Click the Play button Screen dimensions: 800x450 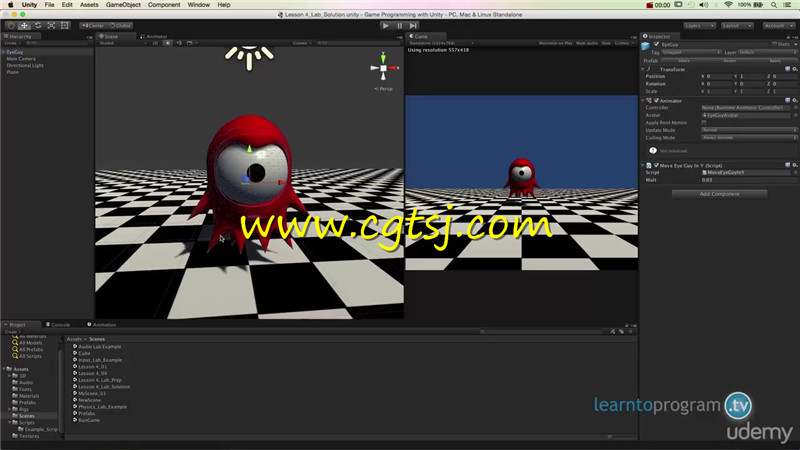pos(386,26)
